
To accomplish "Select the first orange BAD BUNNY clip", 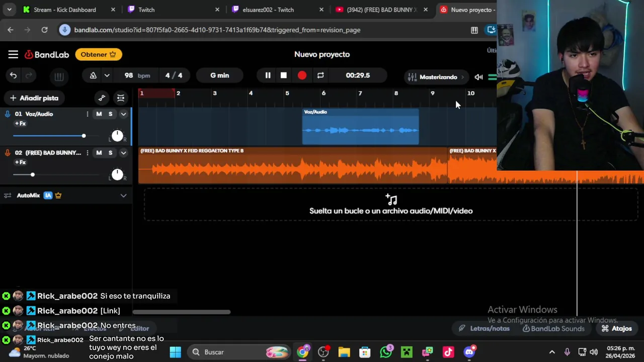I will 293,165.
